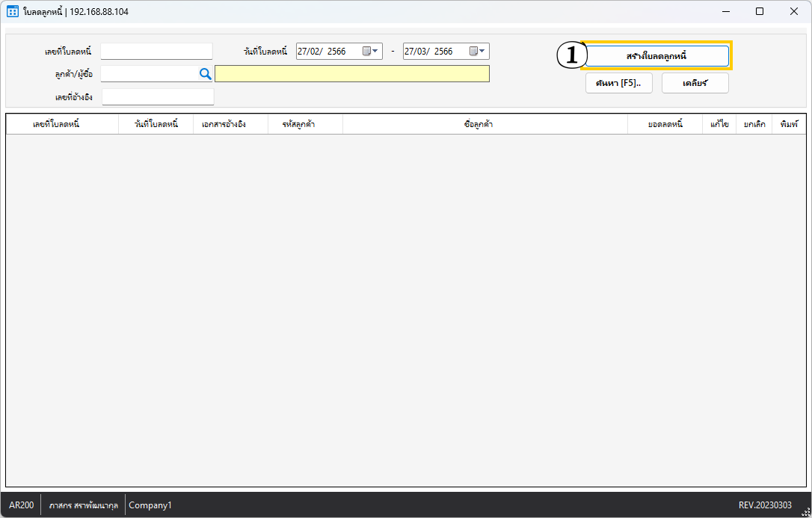Click the เคลียร์ clear button

(x=695, y=83)
